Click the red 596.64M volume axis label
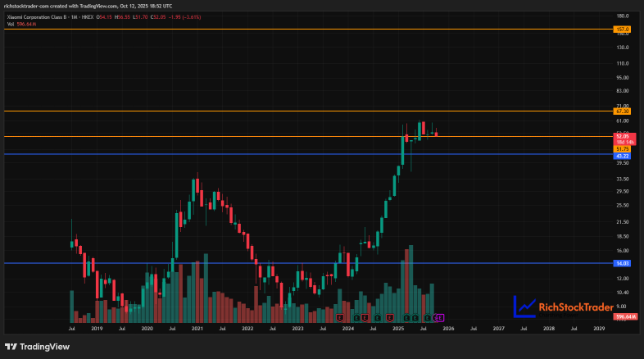The width and height of the screenshot is (644, 359). pos(624,316)
